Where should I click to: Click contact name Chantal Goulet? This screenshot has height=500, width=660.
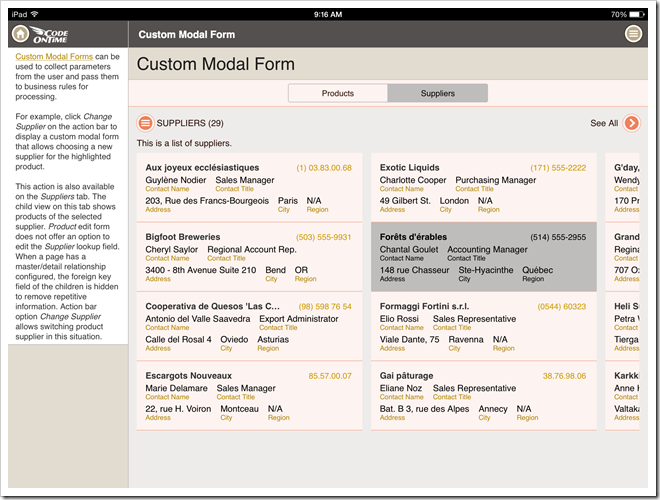tap(409, 250)
